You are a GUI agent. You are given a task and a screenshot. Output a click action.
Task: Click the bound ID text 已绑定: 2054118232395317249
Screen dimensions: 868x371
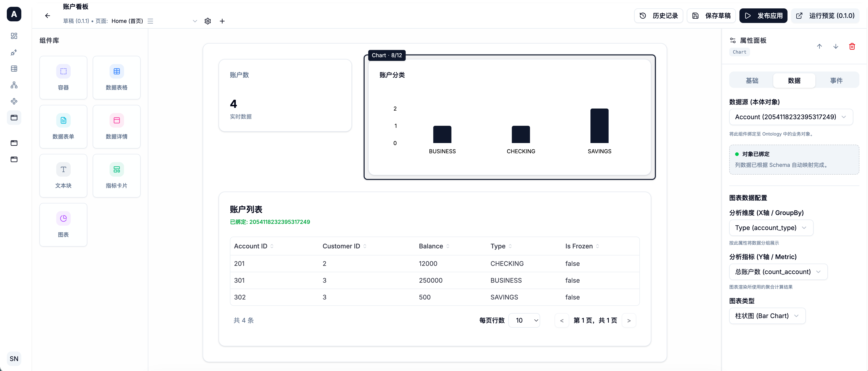[270, 222]
